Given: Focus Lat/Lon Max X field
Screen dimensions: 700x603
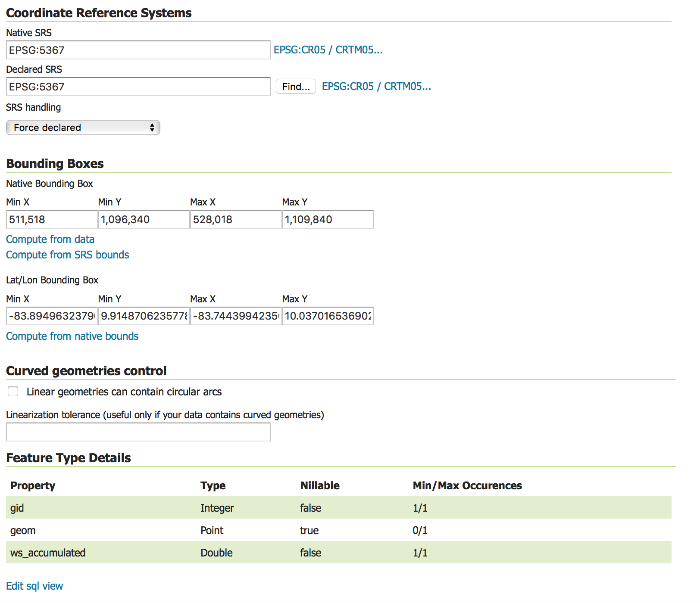Looking at the screenshot, I should pyautogui.click(x=236, y=316).
